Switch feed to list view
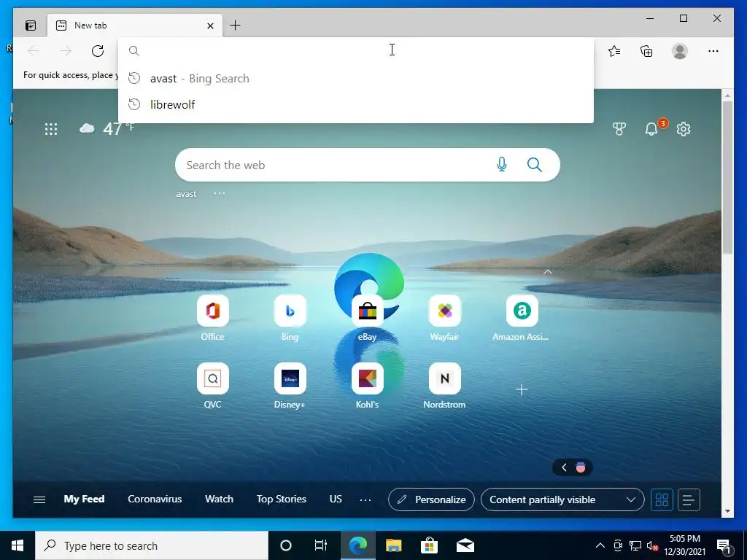747x560 pixels. coord(689,499)
